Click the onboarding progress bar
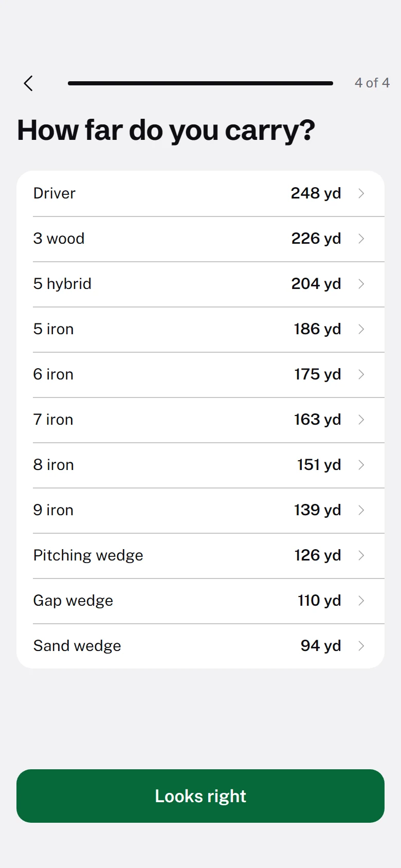401x868 pixels. point(200,83)
